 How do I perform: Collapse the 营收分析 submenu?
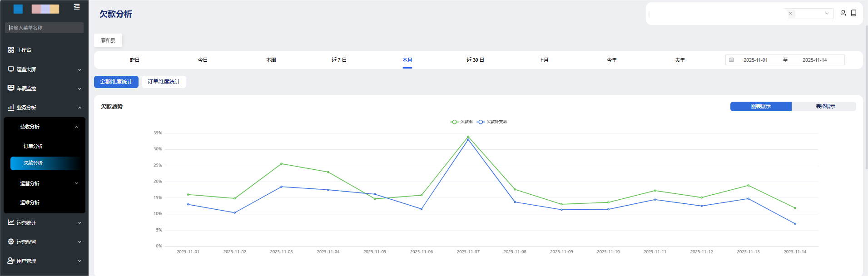pos(76,127)
